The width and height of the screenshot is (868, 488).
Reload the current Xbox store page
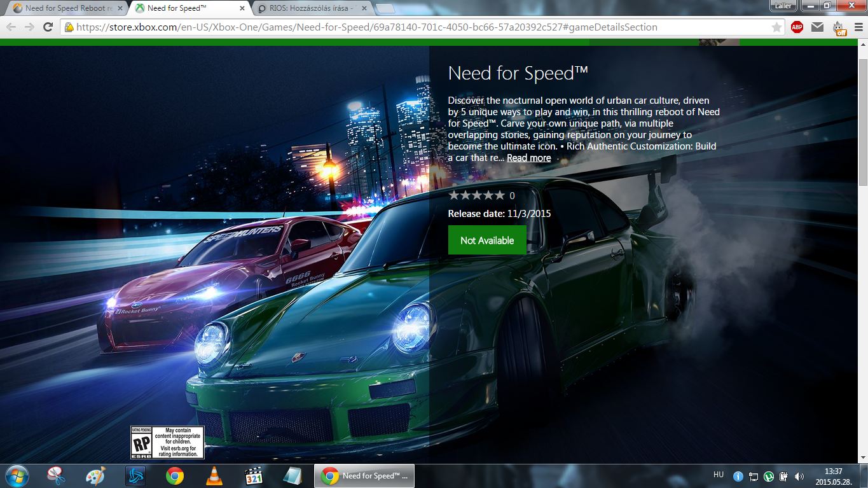click(48, 27)
